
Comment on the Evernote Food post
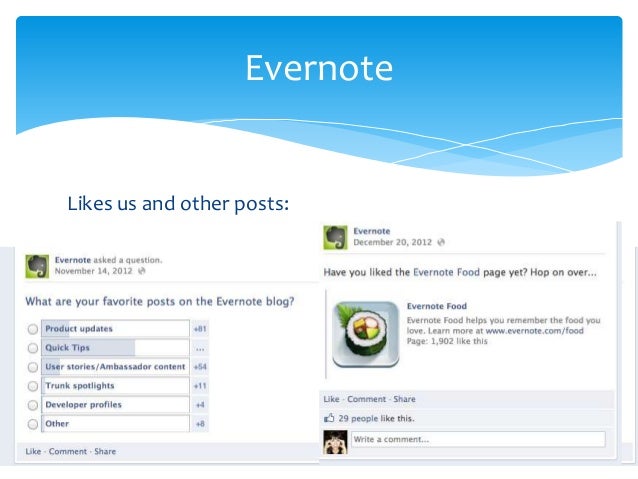click(x=366, y=399)
